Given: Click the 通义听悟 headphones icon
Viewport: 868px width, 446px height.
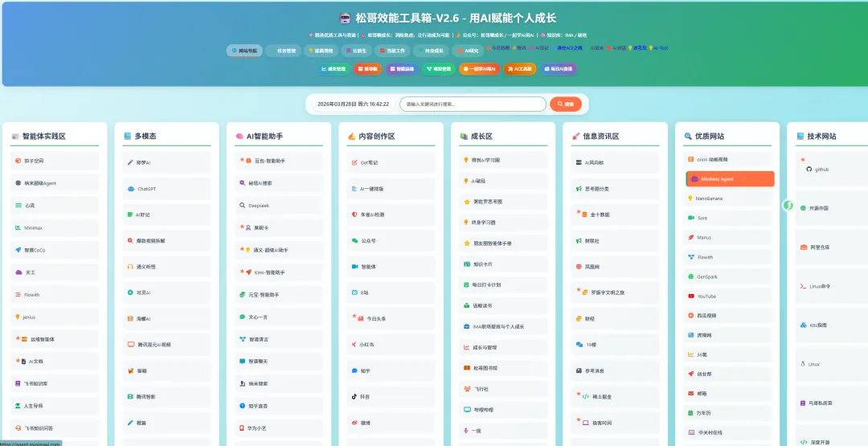Looking at the screenshot, I should pyautogui.click(x=131, y=267).
